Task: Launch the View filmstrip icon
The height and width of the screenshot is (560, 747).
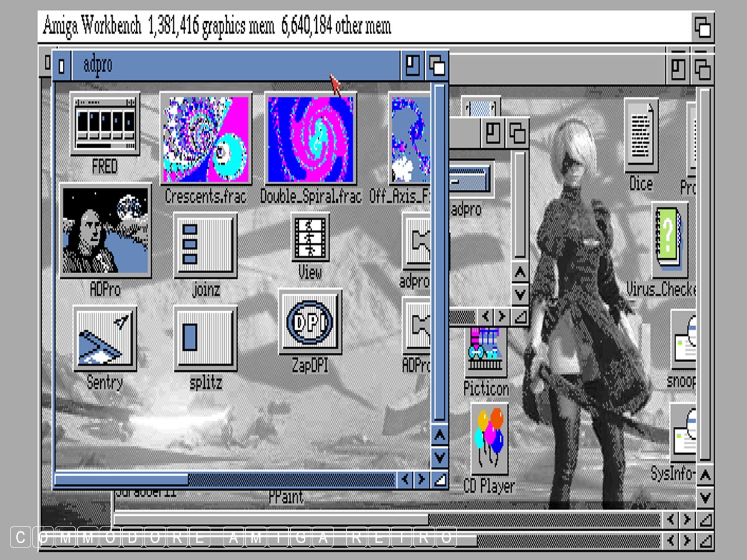Action: pos(310,237)
